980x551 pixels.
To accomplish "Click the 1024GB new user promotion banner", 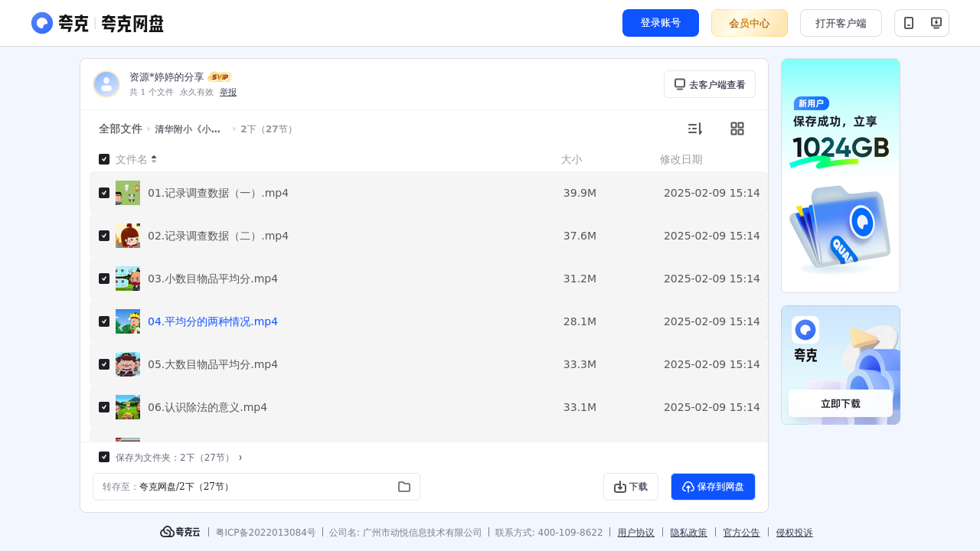I will tap(841, 175).
